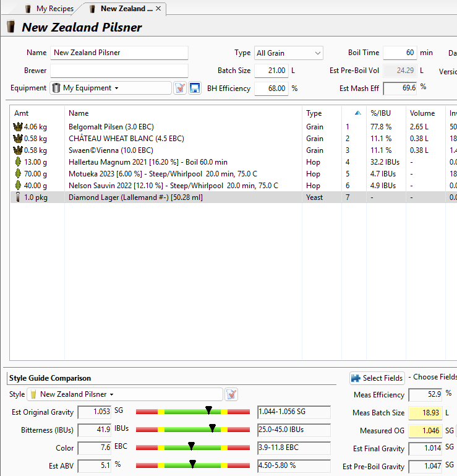Edit the Meas Batch Size value 18.93
The image size is (457, 476).
(x=425, y=413)
